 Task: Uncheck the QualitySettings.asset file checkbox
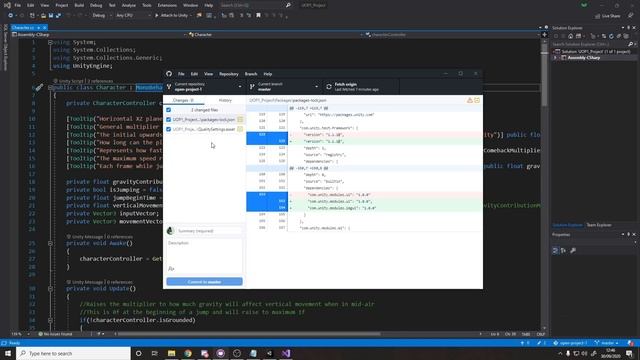(x=169, y=129)
